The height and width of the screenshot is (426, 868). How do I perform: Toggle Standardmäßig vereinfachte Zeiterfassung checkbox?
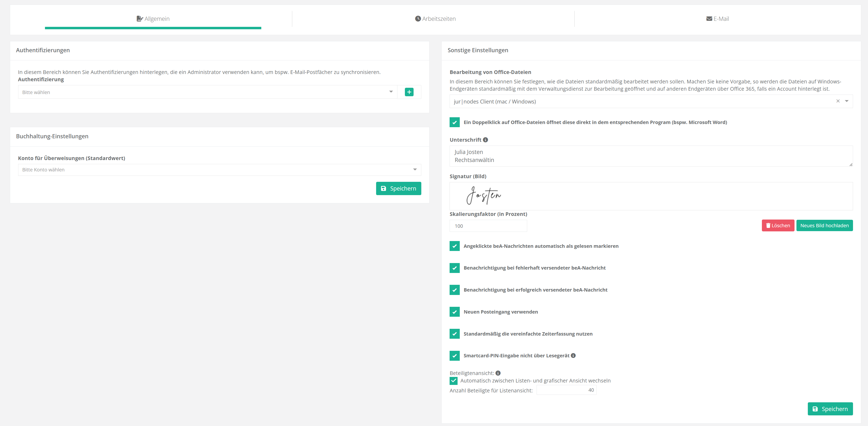455,334
